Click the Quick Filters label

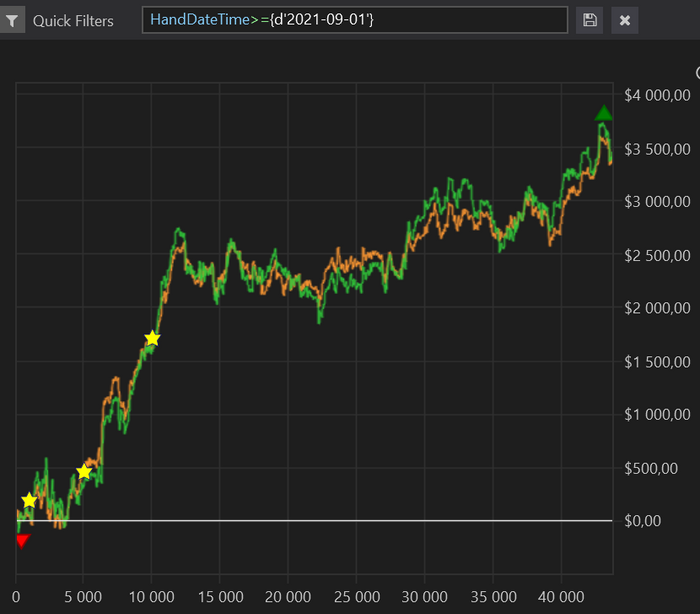tap(73, 21)
